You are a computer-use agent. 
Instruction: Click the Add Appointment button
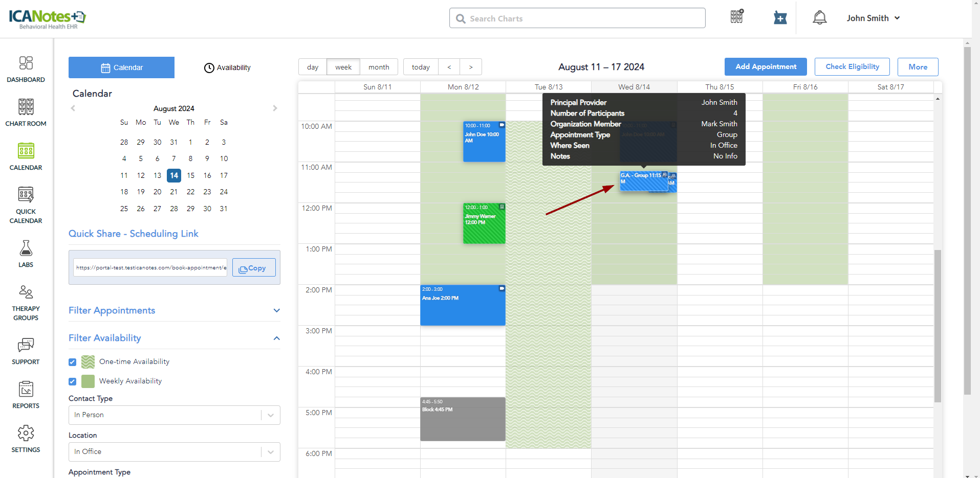(765, 67)
